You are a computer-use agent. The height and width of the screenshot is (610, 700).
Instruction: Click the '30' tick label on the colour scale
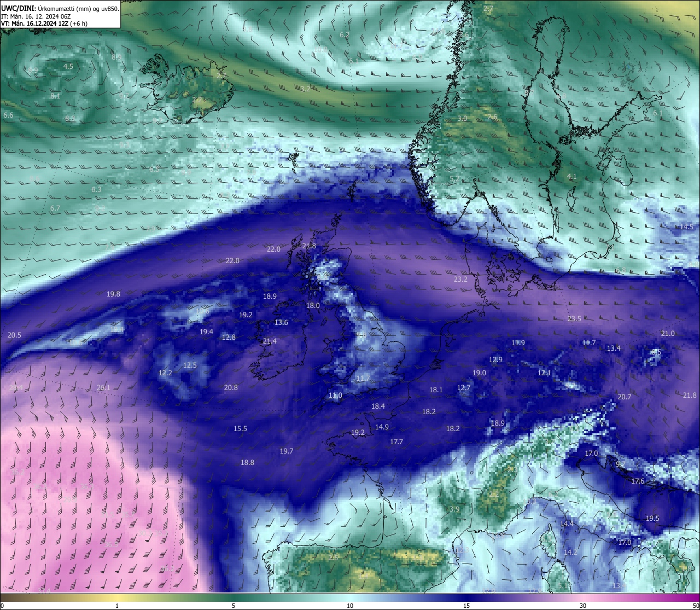[x=583, y=606]
